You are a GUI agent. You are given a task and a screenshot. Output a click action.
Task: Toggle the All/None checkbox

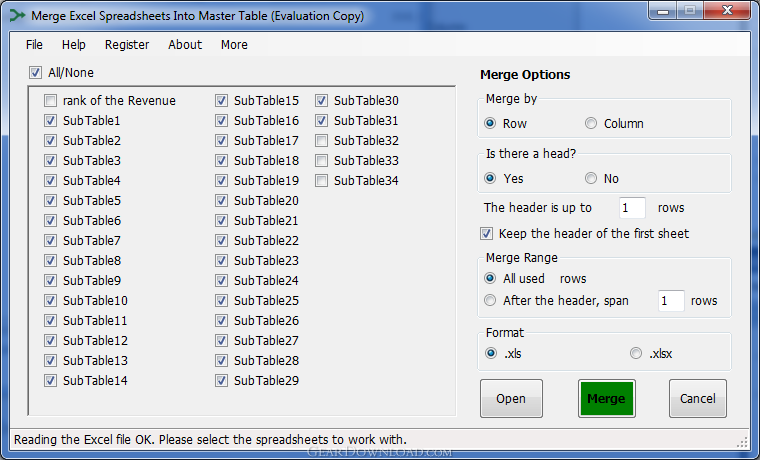tap(35, 73)
